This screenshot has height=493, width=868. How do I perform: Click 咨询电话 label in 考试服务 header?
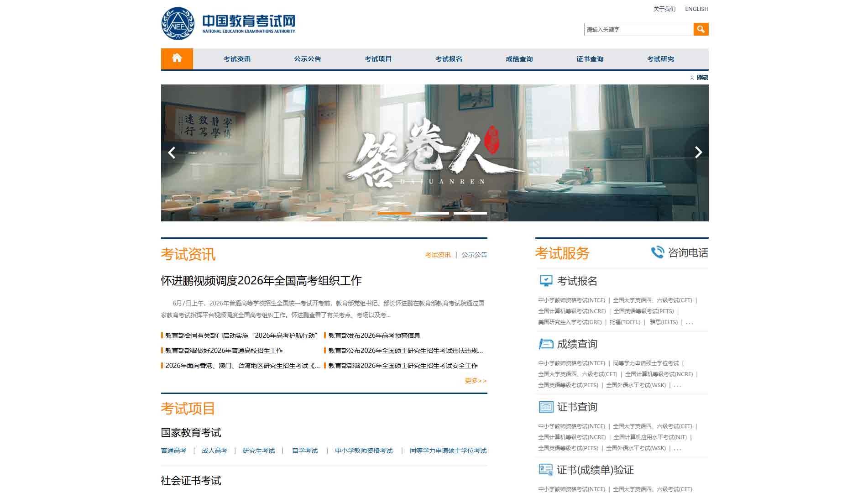[x=688, y=252]
